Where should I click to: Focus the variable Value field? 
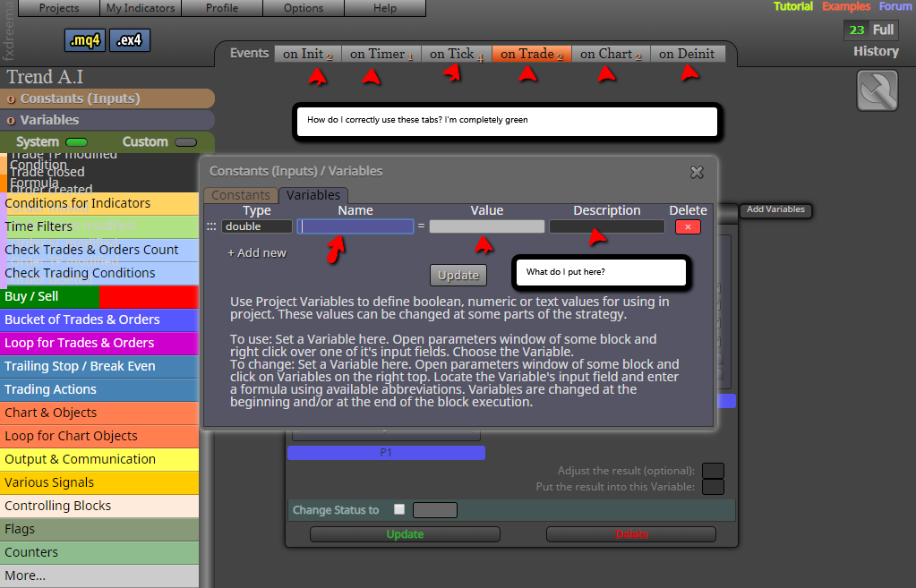click(486, 226)
